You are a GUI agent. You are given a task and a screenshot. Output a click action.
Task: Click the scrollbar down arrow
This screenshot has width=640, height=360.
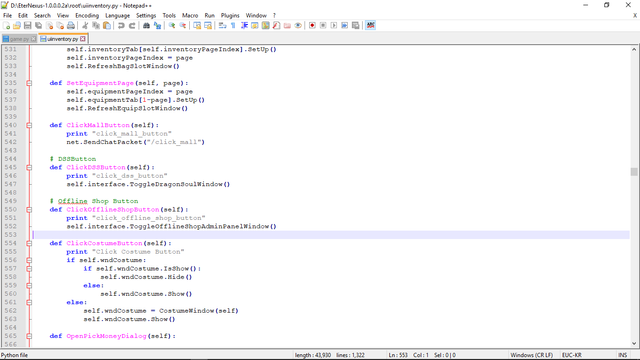(634, 344)
